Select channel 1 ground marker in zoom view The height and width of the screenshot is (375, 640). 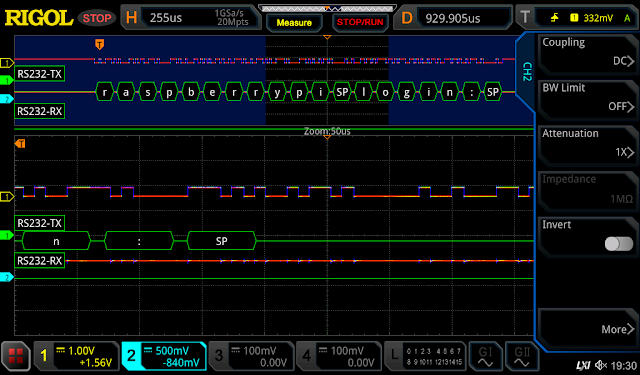click(7, 197)
